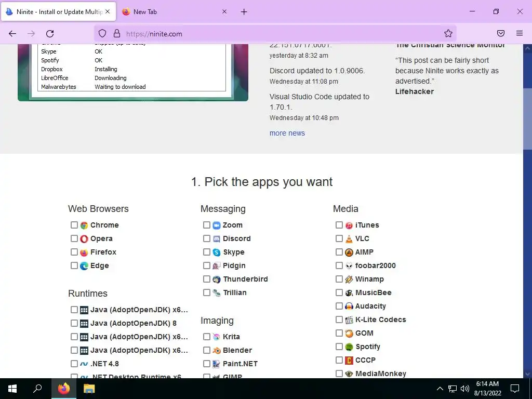
Task: Click the Paint.NET app icon
Action: tap(217, 364)
